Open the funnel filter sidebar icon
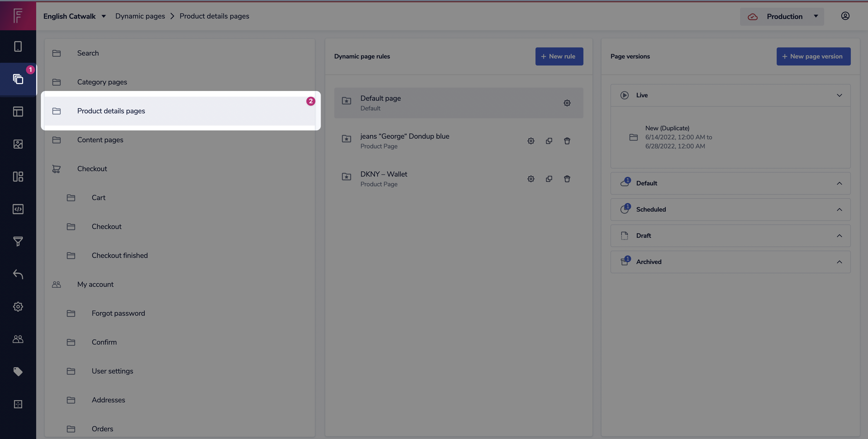Viewport: 868px width, 439px height. click(x=18, y=241)
